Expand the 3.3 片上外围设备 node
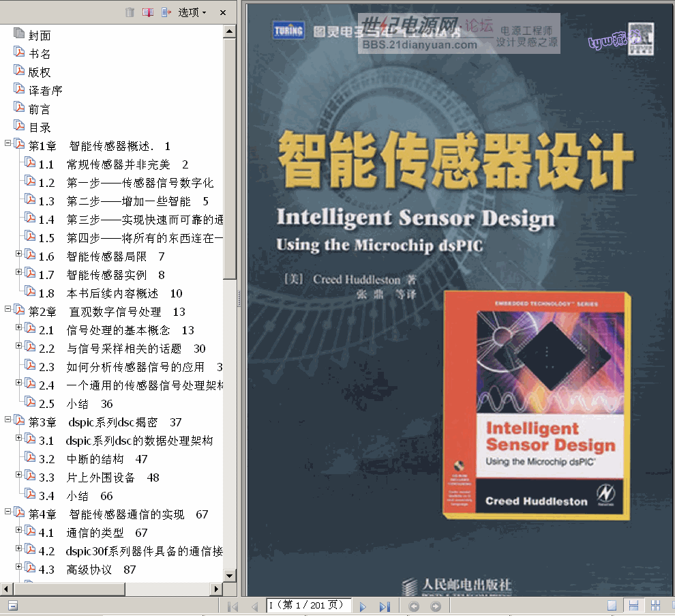675x616 pixels. tap(18, 475)
